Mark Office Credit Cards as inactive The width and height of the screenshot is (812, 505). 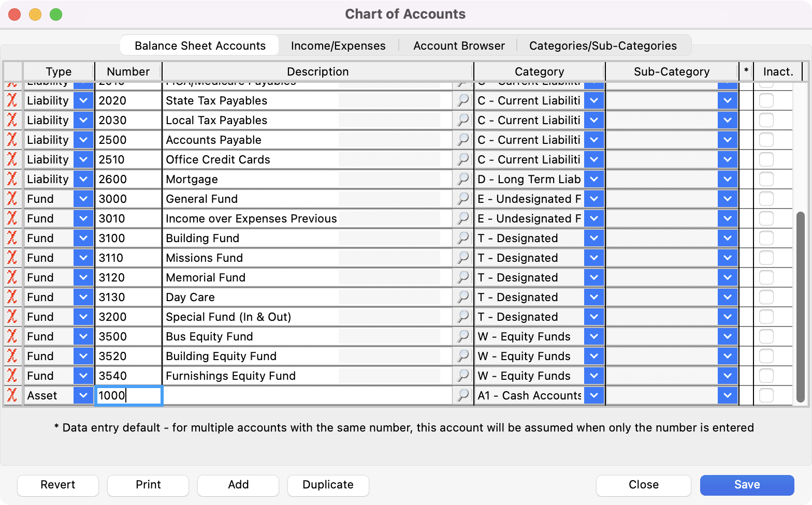coord(766,159)
